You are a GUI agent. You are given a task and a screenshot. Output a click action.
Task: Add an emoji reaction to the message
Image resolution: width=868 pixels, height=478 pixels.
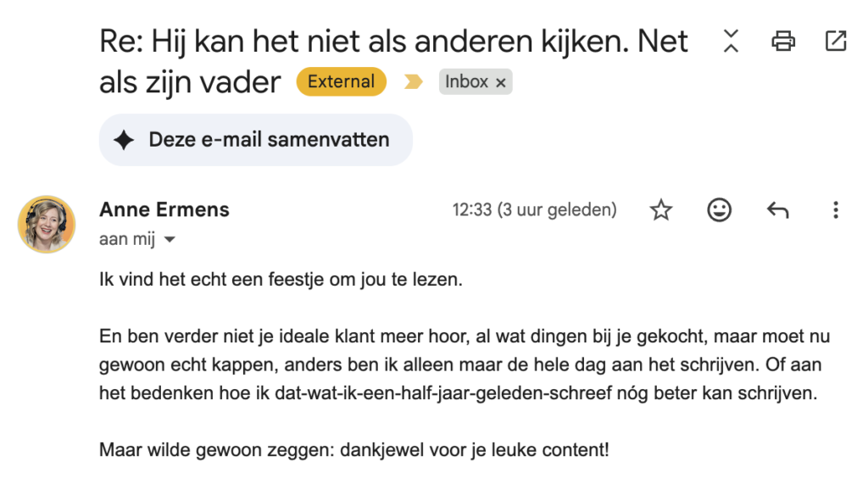click(x=719, y=210)
